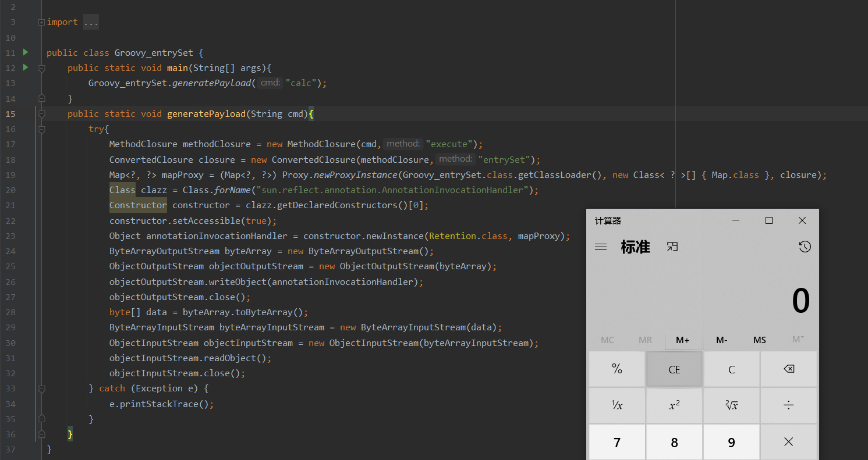Click the calculator CE key
This screenshot has width=868, height=460.
tap(674, 369)
